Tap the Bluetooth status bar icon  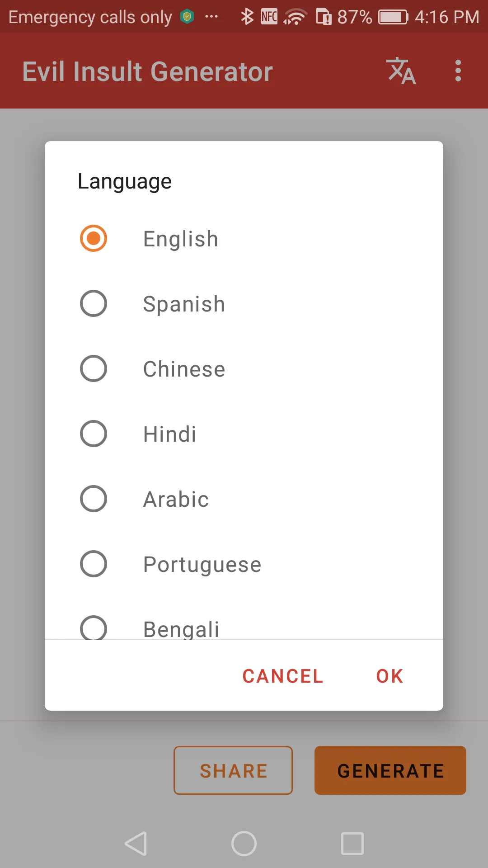coord(247,17)
